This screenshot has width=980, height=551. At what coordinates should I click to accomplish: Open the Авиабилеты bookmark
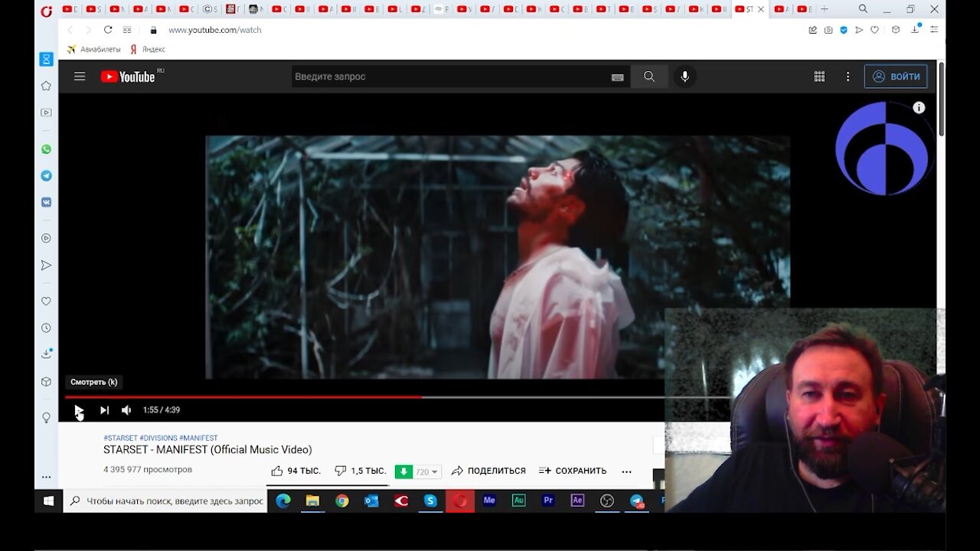point(93,49)
